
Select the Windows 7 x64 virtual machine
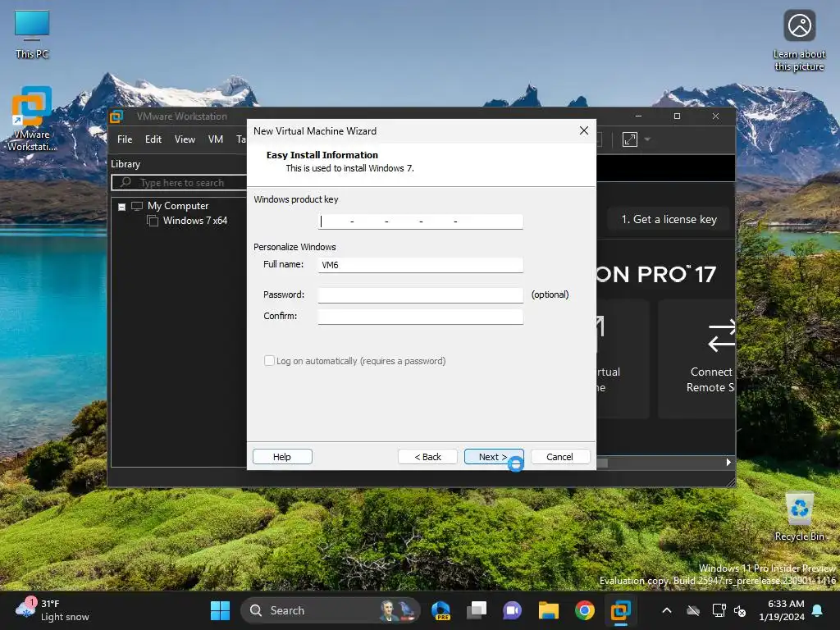[x=195, y=221]
